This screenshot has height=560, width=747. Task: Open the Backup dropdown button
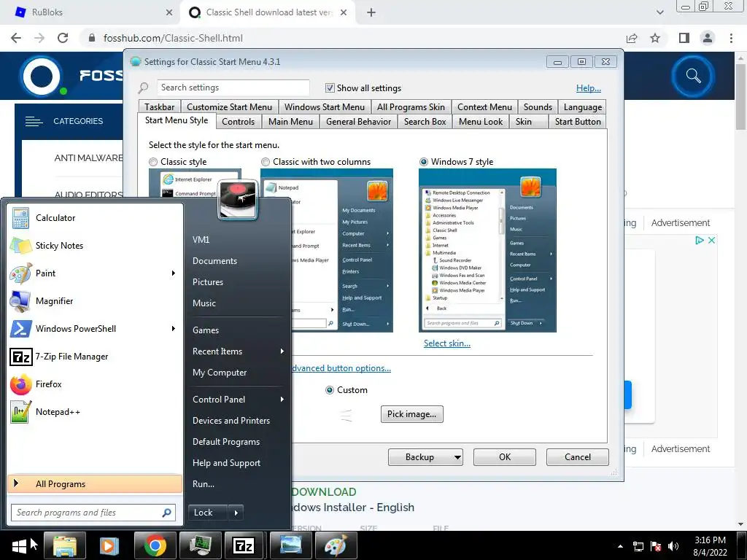click(425, 457)
